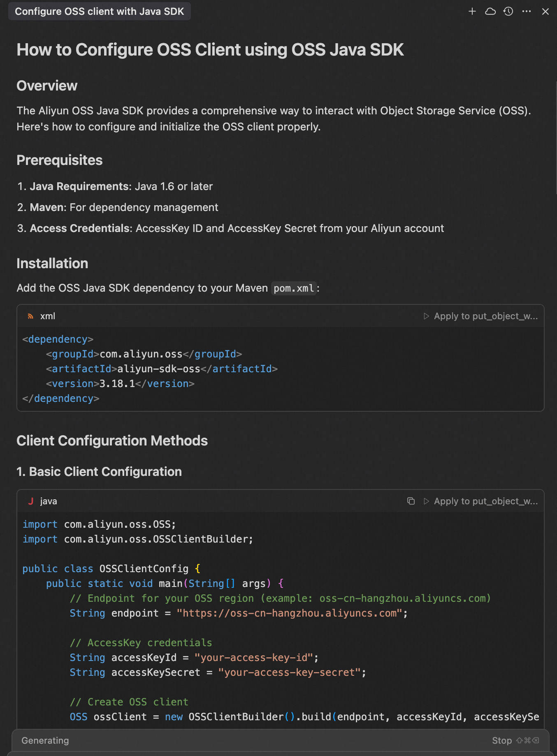Click the opening <dependency> tag line
Image resolution: width=557 pixels, height=756 pixels.
click(x=58, y=339)
